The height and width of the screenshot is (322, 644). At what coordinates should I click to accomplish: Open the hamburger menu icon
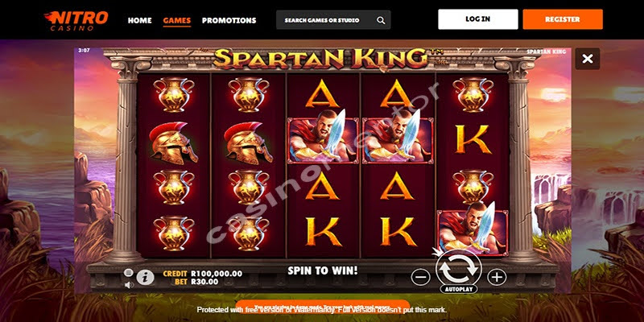point(128,272)
